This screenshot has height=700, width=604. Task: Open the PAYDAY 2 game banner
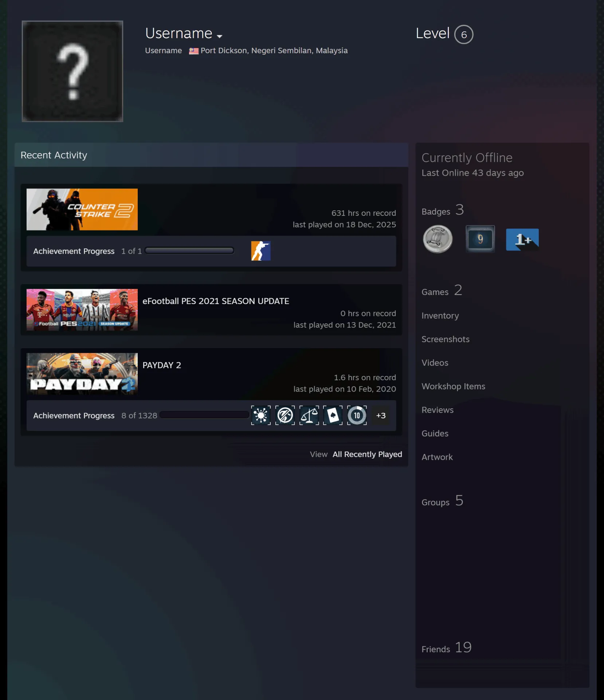(82, 374)
